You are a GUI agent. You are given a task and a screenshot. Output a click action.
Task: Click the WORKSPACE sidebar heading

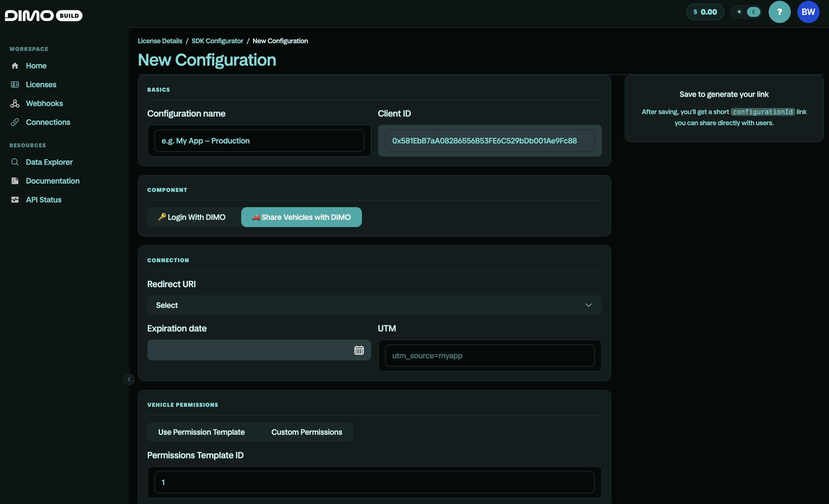point(29,49)
